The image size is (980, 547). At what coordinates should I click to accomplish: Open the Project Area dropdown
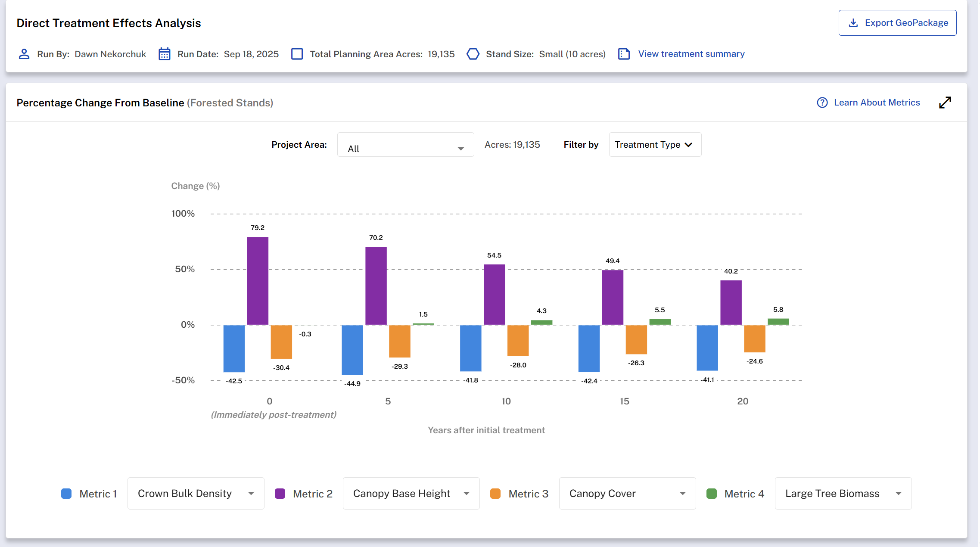[x=405, y=145]
